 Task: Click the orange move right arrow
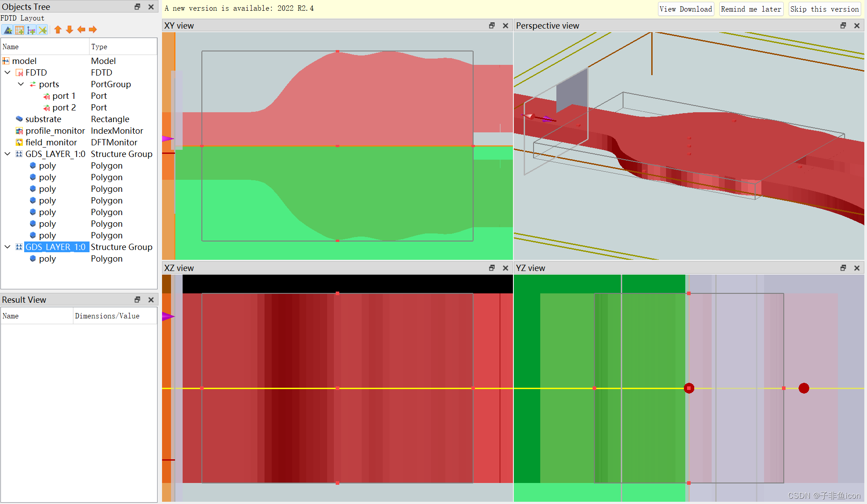click(x=93, y=30)
